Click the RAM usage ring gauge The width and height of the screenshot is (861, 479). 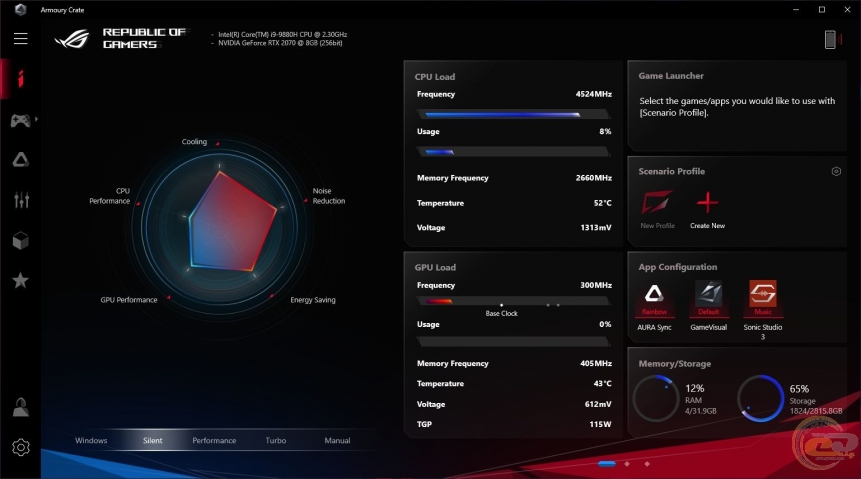click(656, 399)
